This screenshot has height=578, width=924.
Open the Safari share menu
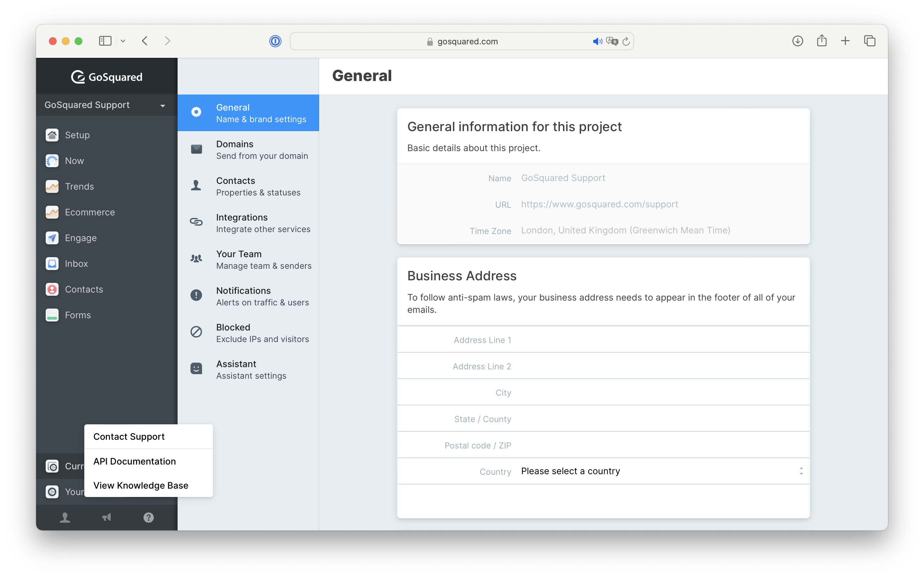[x=821, y=41]
